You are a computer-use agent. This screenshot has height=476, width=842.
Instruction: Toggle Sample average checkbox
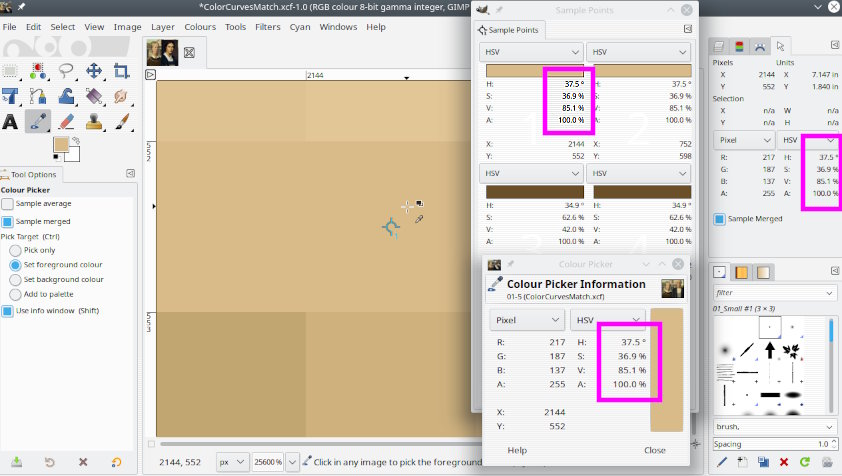(7, 204)
